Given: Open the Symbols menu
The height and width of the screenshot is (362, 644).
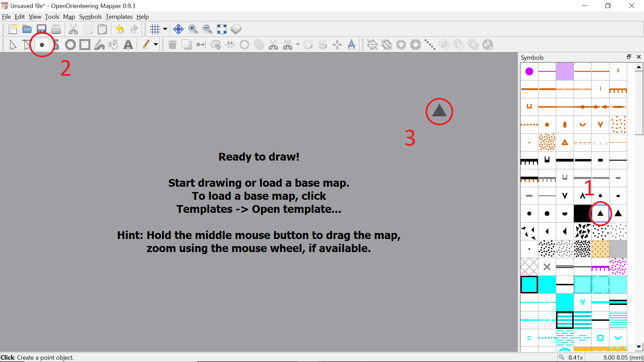Looking at the screenshot, I should 90,17.
